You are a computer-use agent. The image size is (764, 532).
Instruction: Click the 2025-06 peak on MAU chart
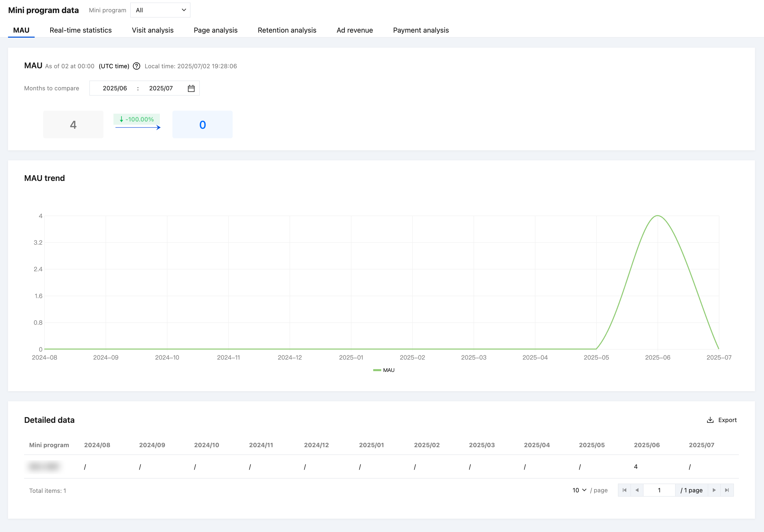[x=658, y=216]
